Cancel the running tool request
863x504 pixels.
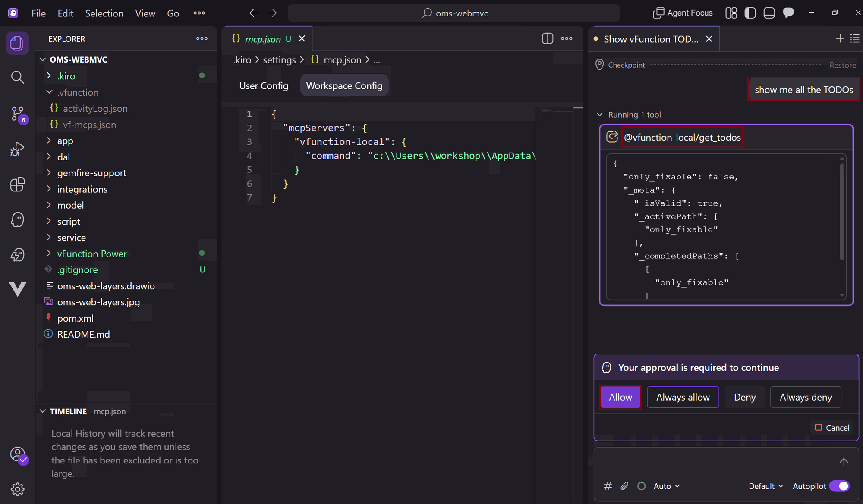(832, 428)
